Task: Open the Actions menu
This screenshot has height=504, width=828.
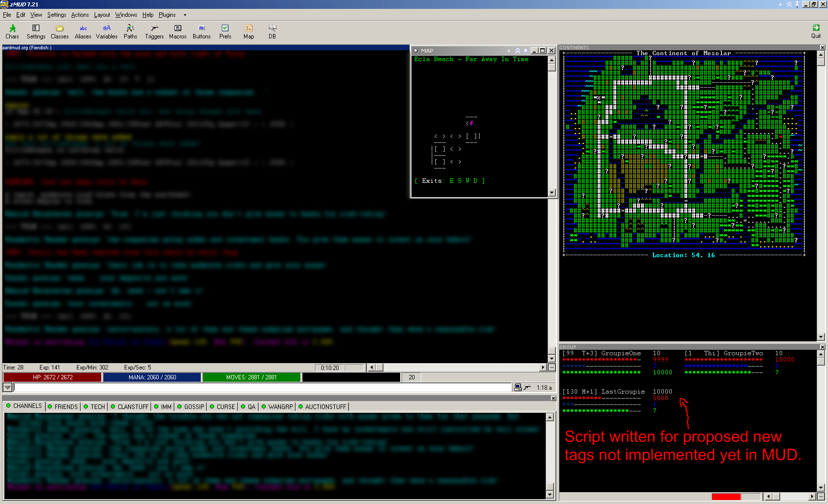Action: click(80, 15)
